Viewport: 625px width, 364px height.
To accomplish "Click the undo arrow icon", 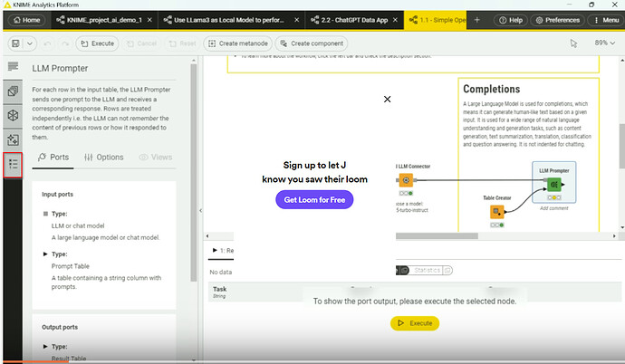I will pos(47,43).
